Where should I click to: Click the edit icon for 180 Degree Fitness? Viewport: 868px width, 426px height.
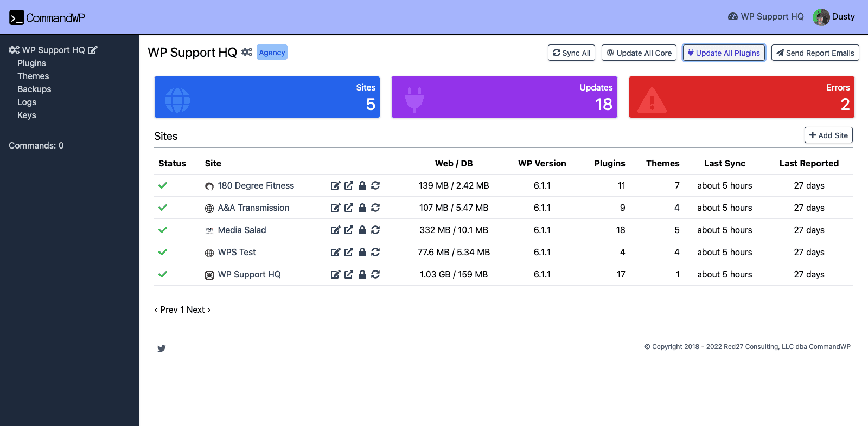coord(335,185)
